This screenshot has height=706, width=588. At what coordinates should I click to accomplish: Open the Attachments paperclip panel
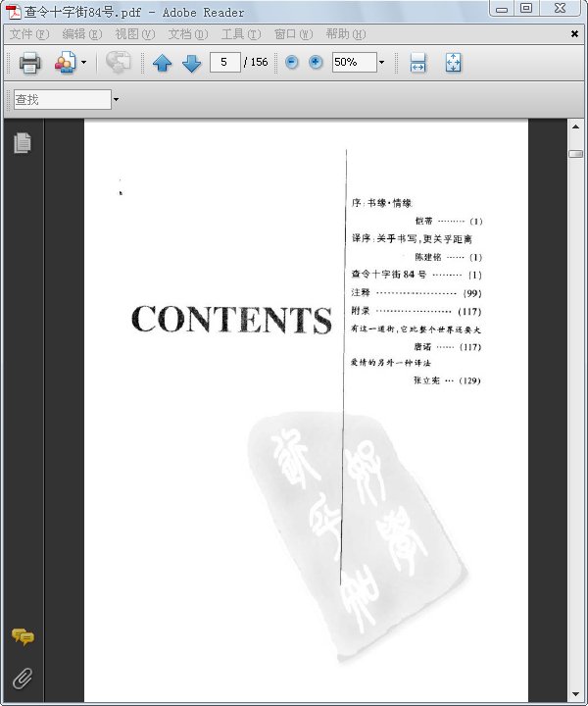tap(23, 679)
